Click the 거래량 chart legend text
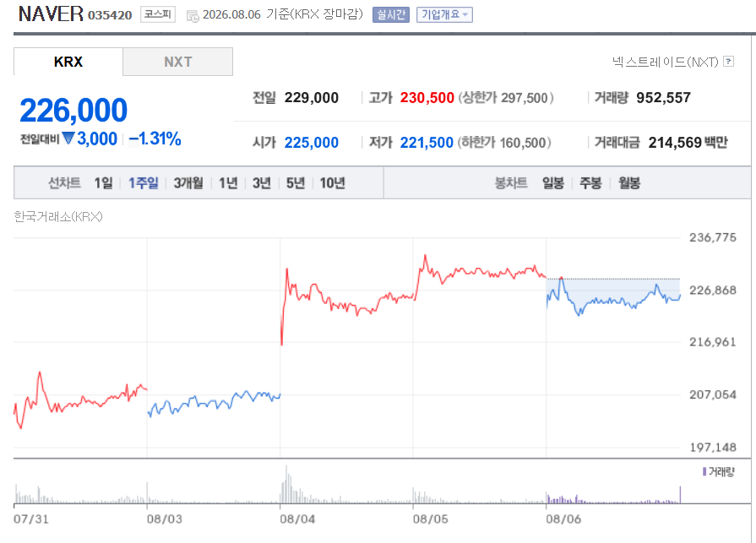 point(721,472)
